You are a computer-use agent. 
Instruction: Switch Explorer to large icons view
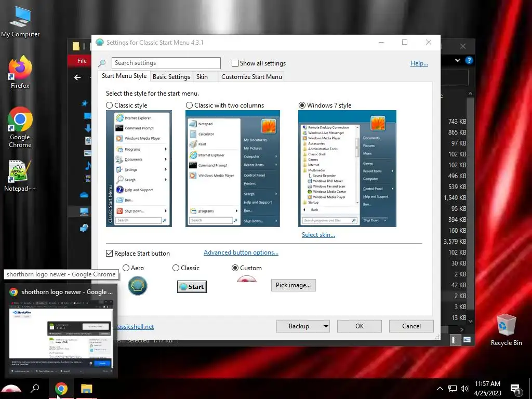(467, 340)
